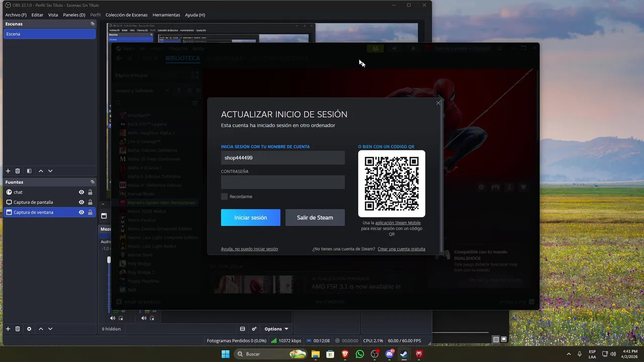Add a new scene in Escenas panel
This screenshot has width=644, height=362.
point(8,171)
